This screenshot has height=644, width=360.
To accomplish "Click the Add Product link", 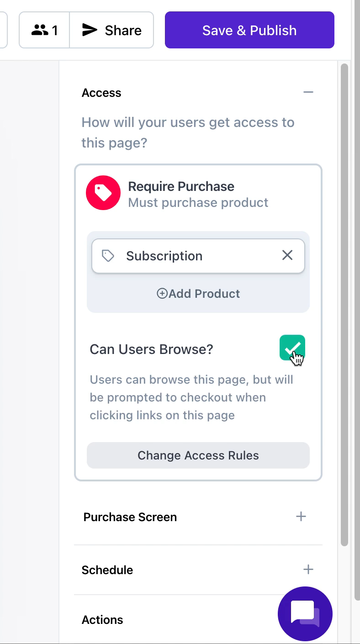I will [x=198, y=293].
